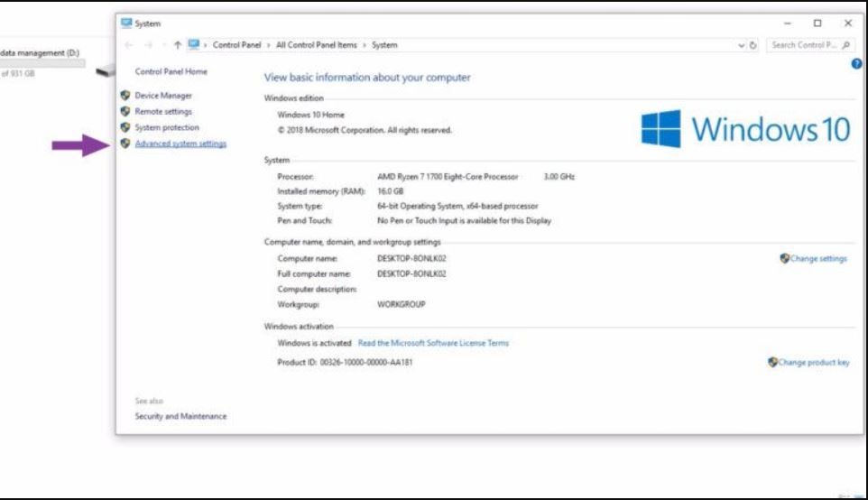Click Change product key link
Viewport: 868px width, 500px height.
pos(814,362)
